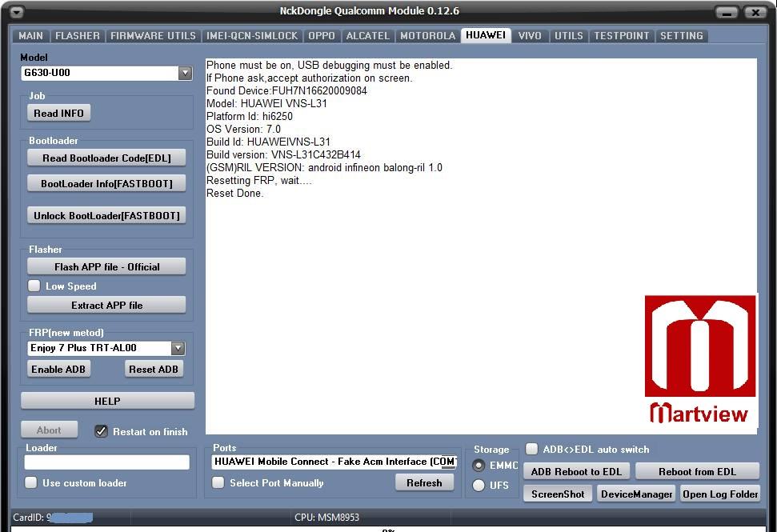Viewport: 777px width, 532px height.
Task: Click the Martview logo image
Action: tap(700, 360)
